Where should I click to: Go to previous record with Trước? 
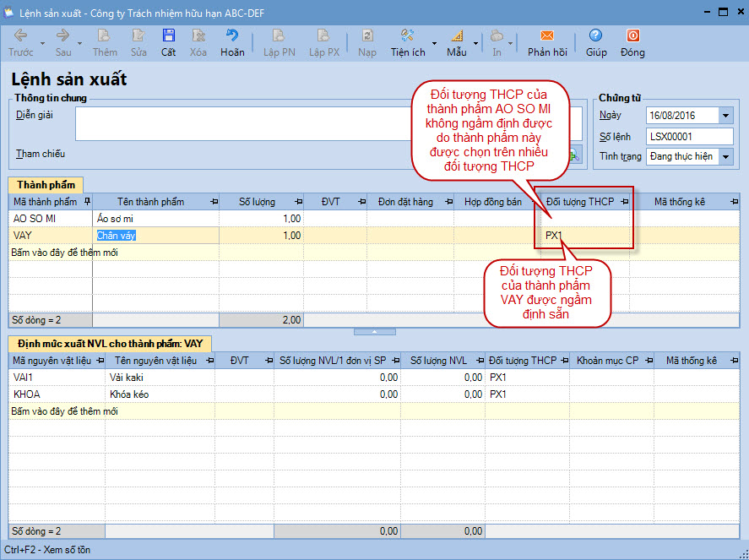point(20,42)
